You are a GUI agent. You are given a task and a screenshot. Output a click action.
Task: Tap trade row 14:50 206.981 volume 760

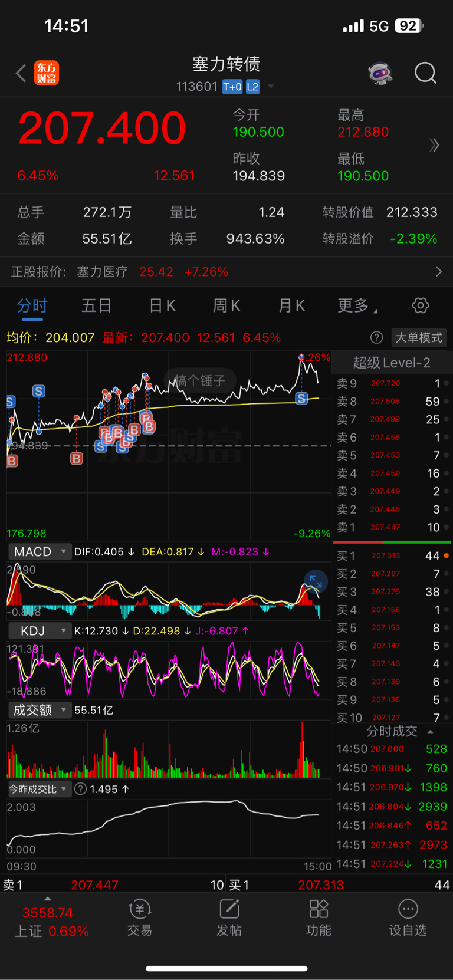[392, 768]
